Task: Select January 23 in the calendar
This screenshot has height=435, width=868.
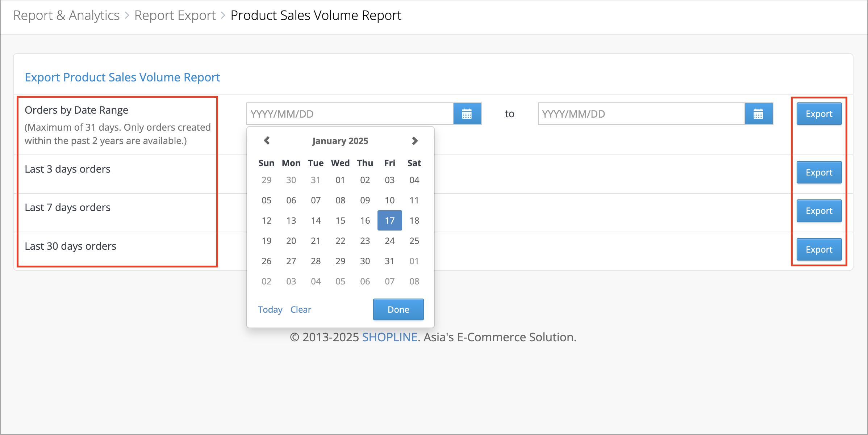Action: [x=365, y=241]
